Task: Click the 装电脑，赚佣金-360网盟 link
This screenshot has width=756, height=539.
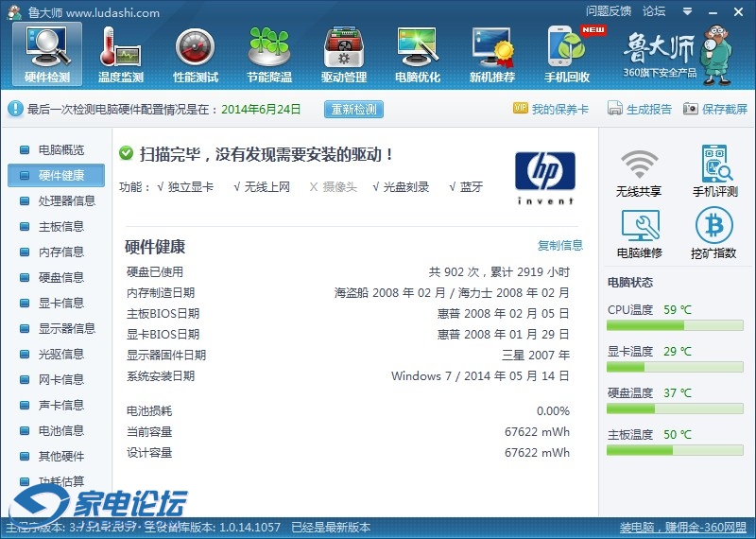Action: coord(682,527)
